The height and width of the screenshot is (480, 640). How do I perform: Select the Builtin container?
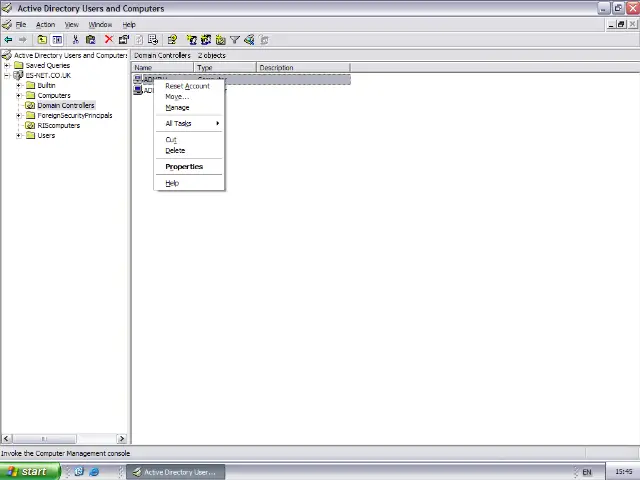pos(46,85)
